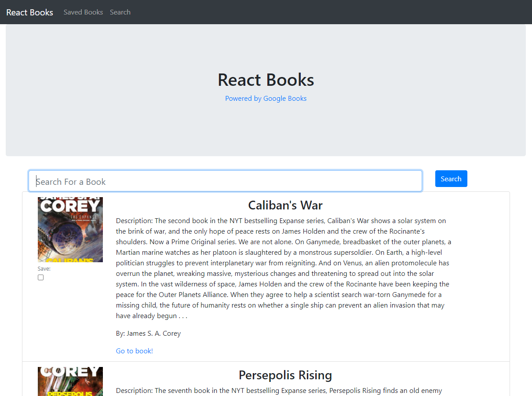Open the Search nav item
Screen dimensions: 532x396
120,12
